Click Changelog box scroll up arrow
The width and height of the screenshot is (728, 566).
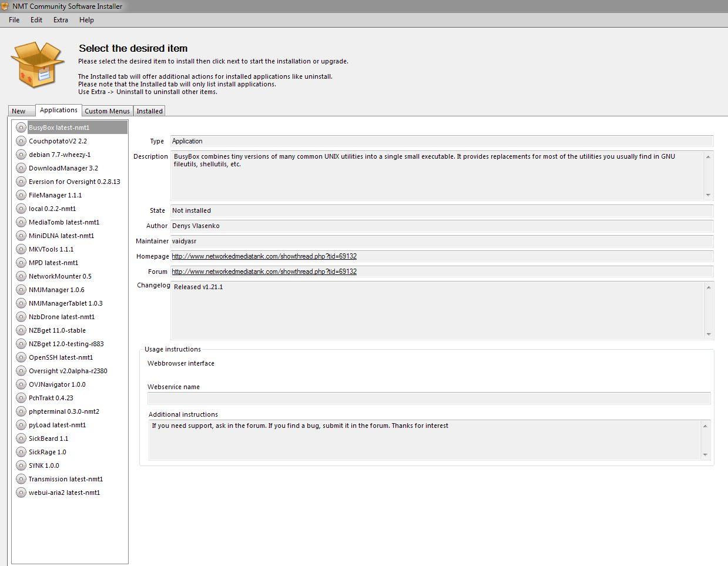709,287
